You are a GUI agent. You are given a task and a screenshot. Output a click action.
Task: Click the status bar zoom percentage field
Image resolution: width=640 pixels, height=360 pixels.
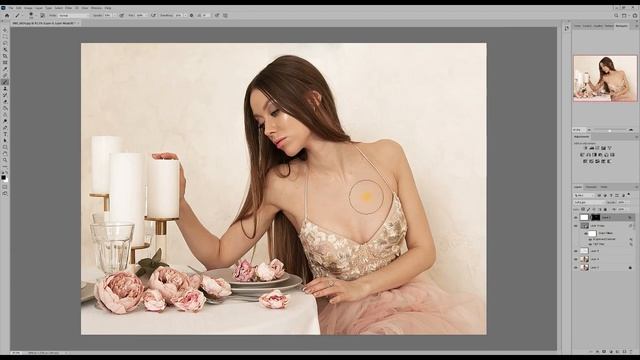tap(16, 353)
